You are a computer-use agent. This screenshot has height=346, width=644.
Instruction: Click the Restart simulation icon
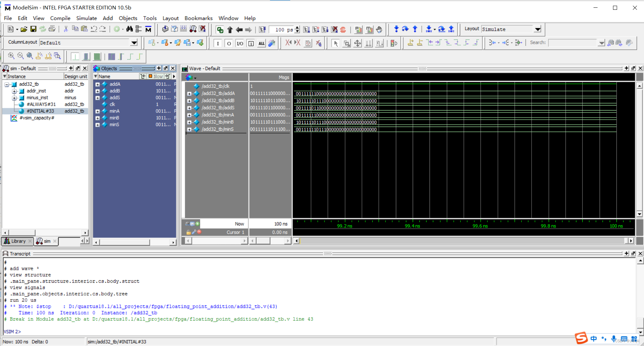click(x=263, y=30)
